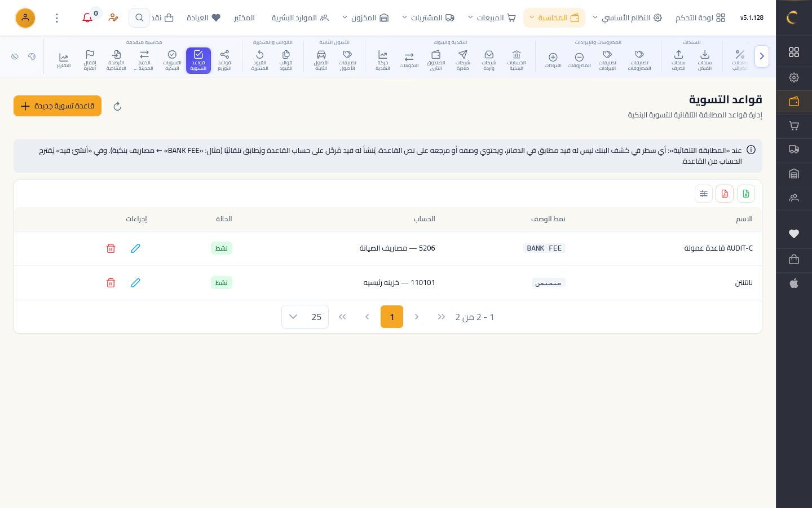Expand the المحاسبة (Accounting) menu
The width and height of the screenshot is (812, 508).
coord(554,18)
